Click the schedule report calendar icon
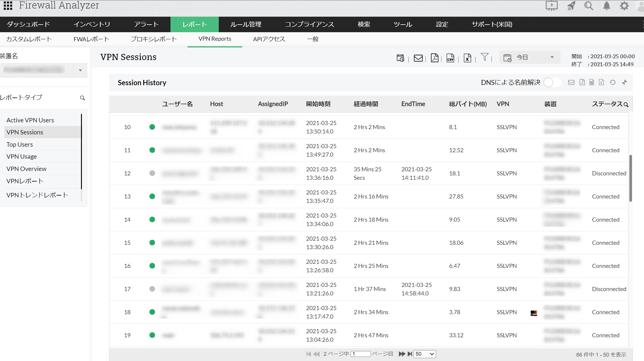 pyautogui.click(x=400, y=58)
